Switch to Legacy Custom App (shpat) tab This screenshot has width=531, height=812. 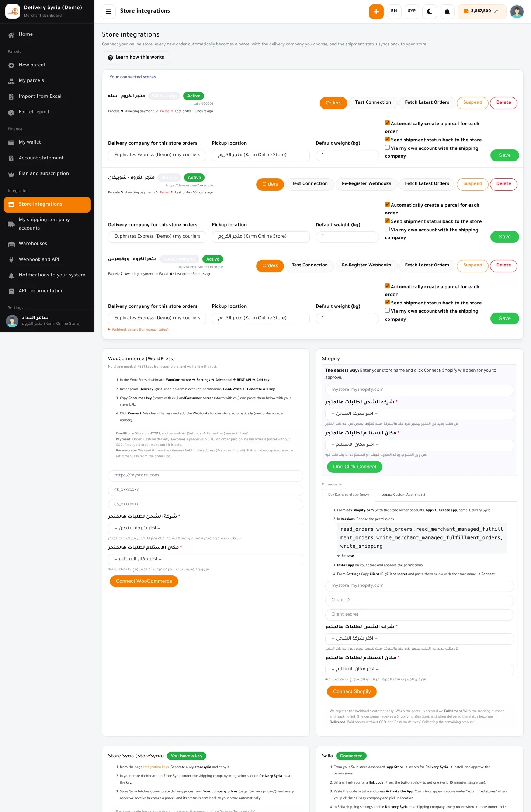403,495
